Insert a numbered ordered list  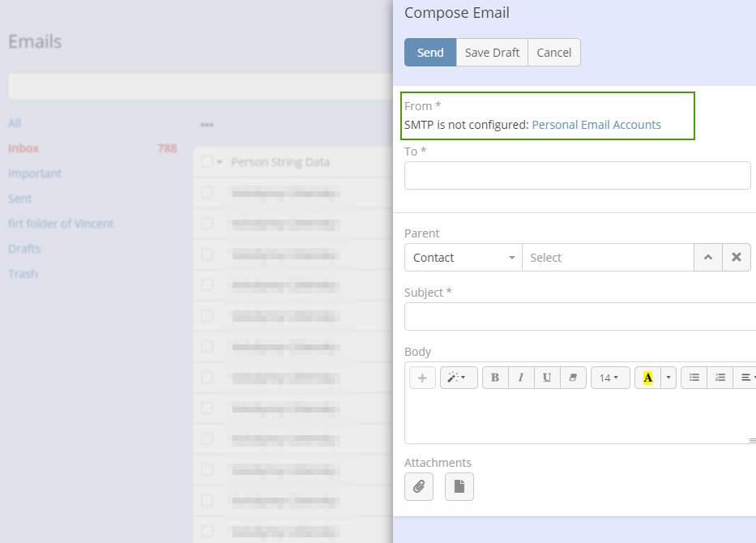point(720,378)
